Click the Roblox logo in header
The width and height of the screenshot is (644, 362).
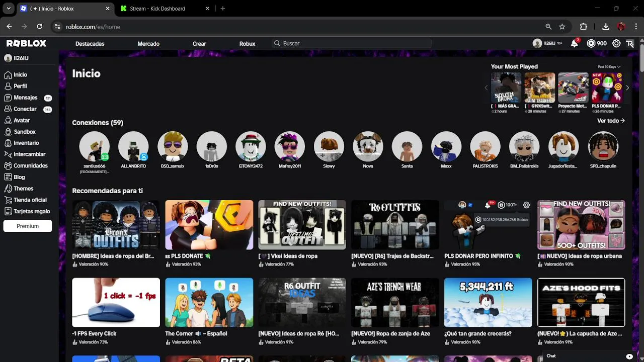(26, 43)
